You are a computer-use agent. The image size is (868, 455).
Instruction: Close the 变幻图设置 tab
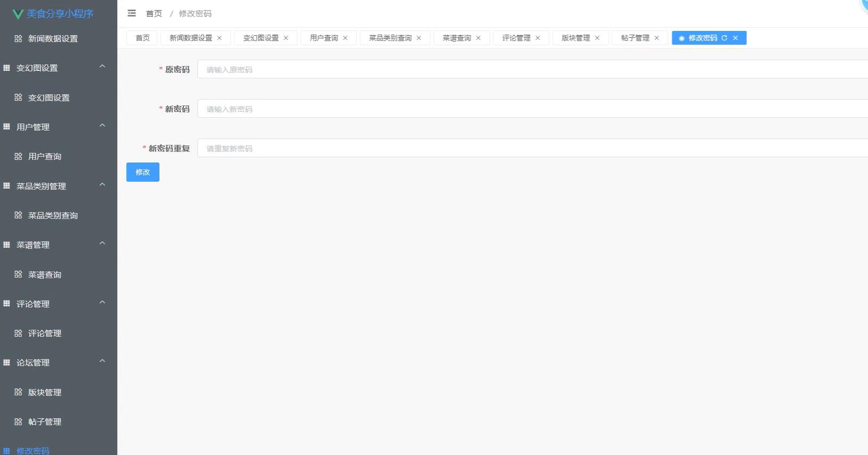(x=286, y=38)
